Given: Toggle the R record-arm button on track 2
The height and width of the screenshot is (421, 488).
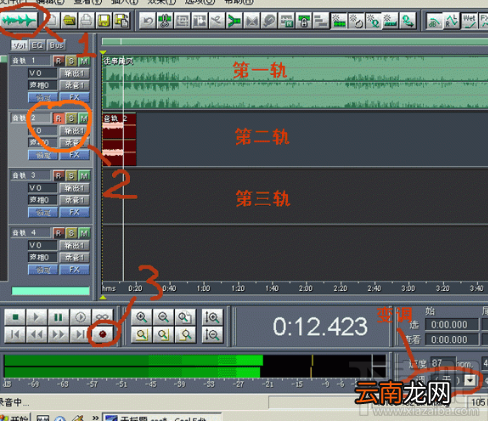Looking at the screenshot, I should 59,118.
